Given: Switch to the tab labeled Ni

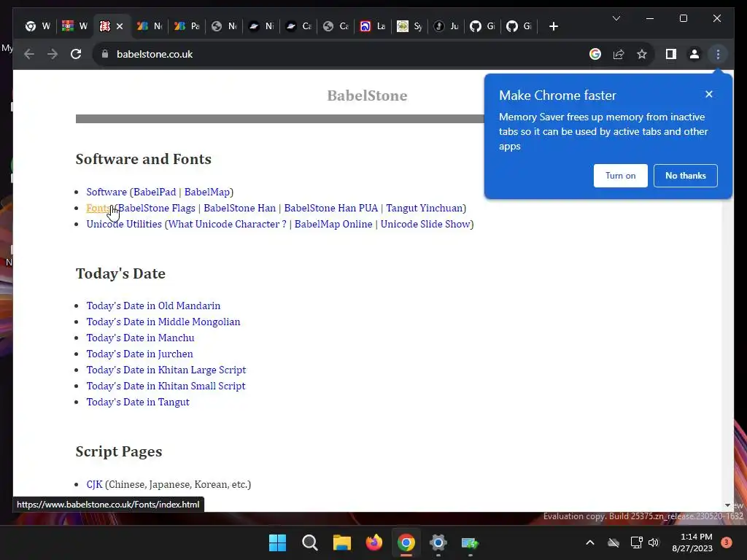Looking at the screenshot, I should (x=262, y=26).
